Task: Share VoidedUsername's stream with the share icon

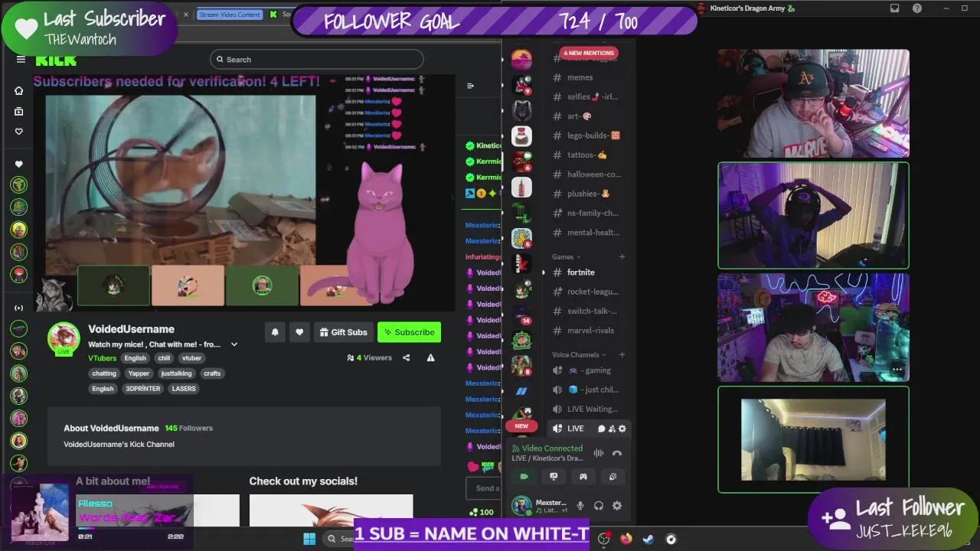Action: point(407,357)
